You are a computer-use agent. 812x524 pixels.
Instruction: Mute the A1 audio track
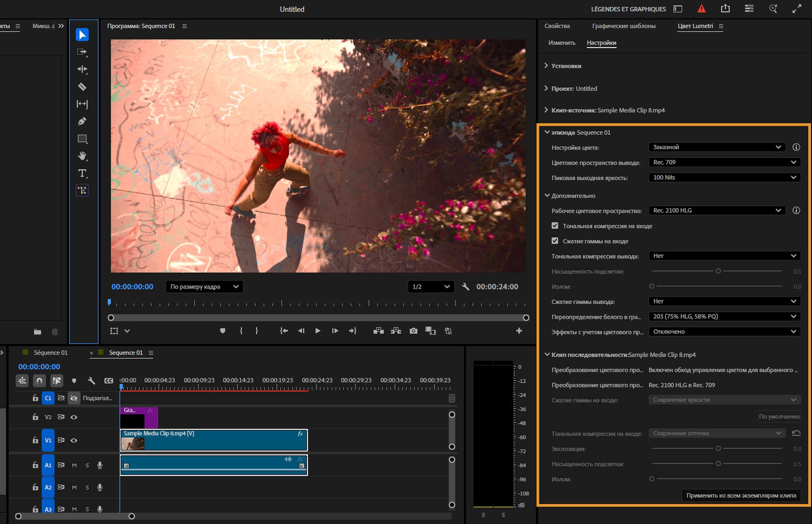tap(74, 465)
